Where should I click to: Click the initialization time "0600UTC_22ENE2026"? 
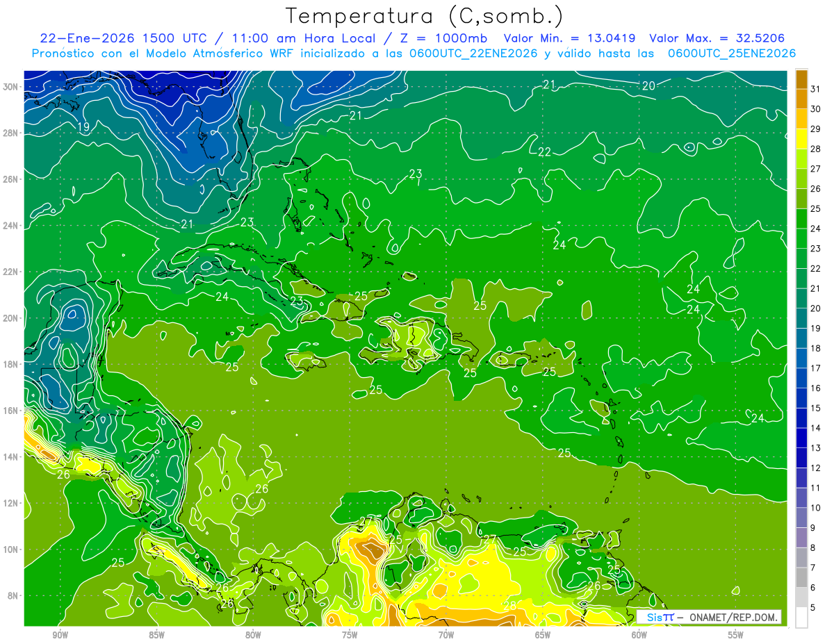474,53
